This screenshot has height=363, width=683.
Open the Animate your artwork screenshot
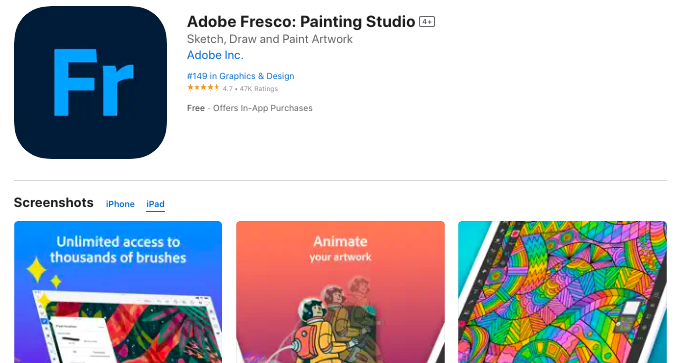341,292
